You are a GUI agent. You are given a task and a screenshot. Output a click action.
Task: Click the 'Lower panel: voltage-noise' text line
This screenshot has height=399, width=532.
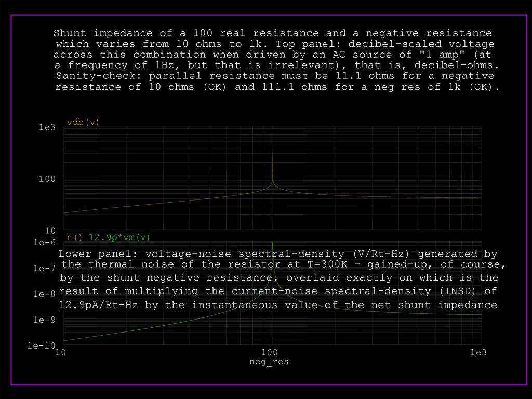coord(278,254)
